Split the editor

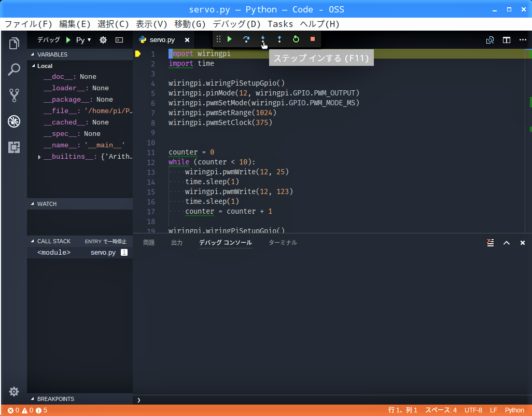[x=507, y=40]
